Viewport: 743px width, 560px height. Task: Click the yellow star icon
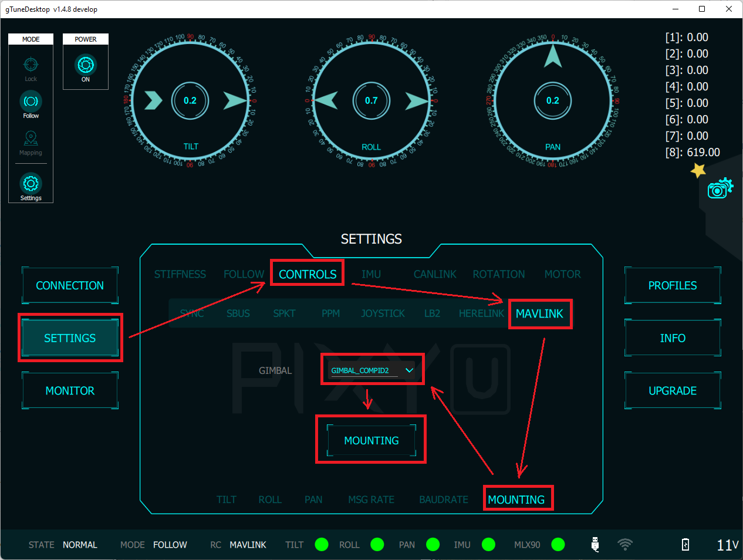coord(698,170)
